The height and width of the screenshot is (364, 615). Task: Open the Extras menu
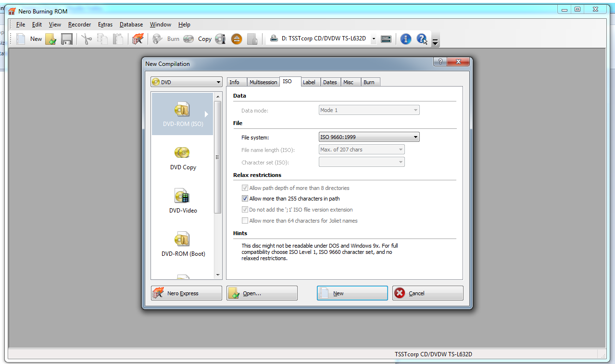[105, 25]
